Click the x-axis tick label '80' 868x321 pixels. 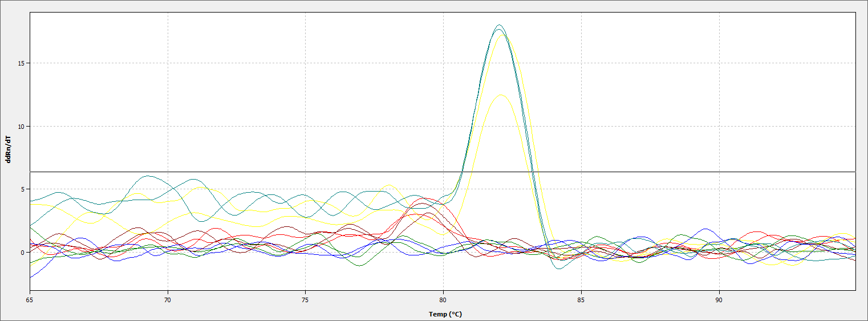coord(443,299)
